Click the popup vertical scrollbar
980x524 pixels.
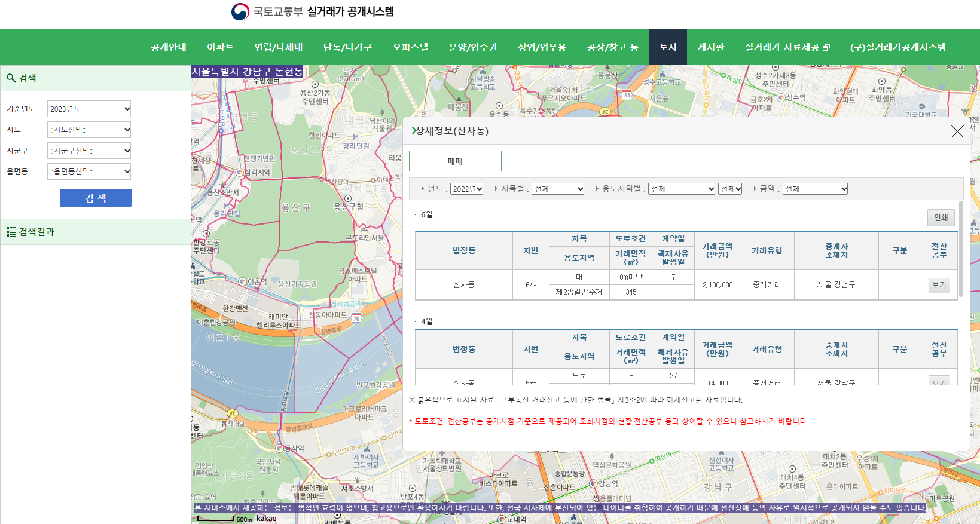coord(961,249)
